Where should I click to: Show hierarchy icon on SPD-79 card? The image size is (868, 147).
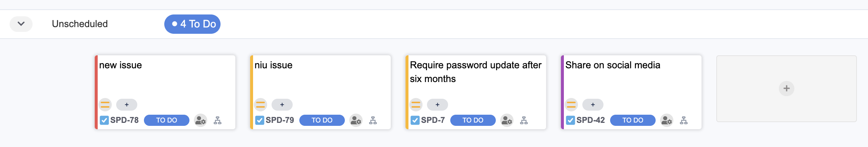coord(373,120)
